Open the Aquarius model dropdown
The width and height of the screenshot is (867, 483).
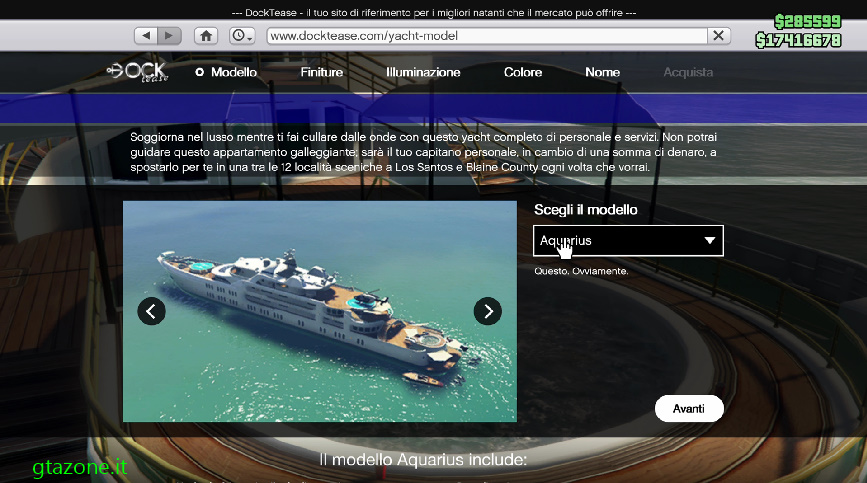tap(628, 240)
